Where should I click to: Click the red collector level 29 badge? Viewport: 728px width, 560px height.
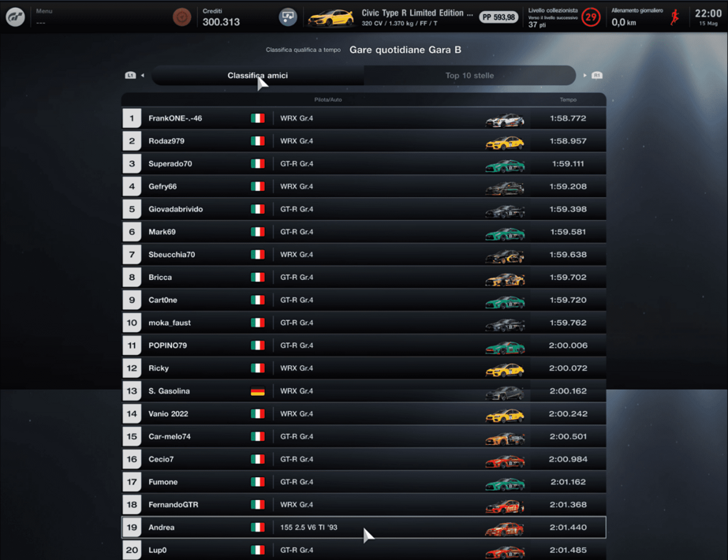pos(591,17)
